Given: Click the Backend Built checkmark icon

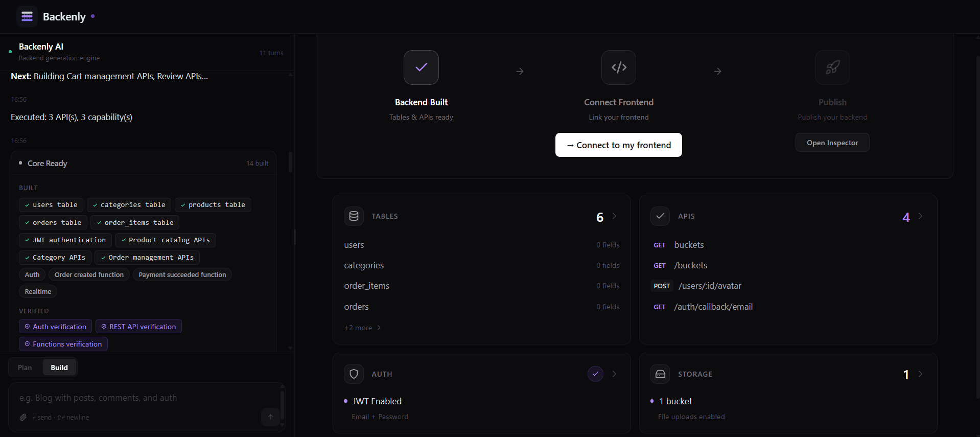Looking at the screenshot, I should coord(421,67).
